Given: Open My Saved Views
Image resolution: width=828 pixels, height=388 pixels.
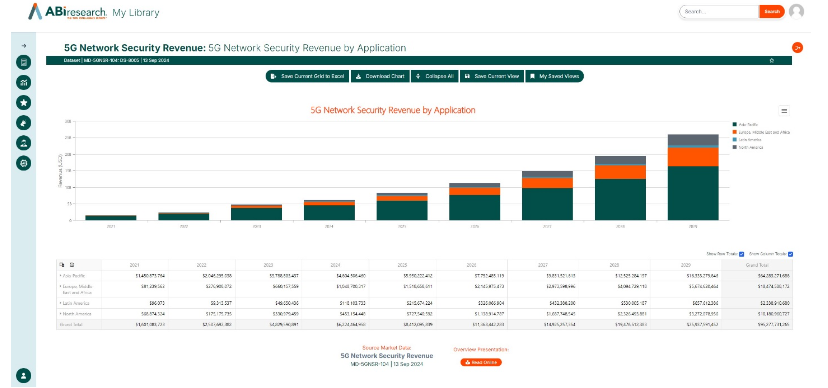Looking at the screenshot, I should tap(554, 77).
